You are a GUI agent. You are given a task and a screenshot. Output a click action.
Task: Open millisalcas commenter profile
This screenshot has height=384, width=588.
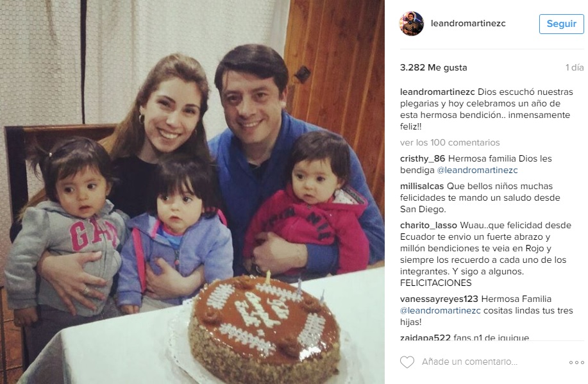pyautogui.click(x=422, y=186)
